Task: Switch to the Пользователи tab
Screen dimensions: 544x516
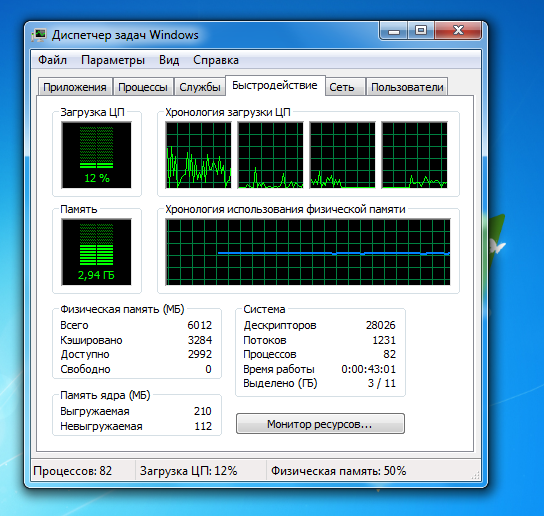Action: (x=407, y=87)
